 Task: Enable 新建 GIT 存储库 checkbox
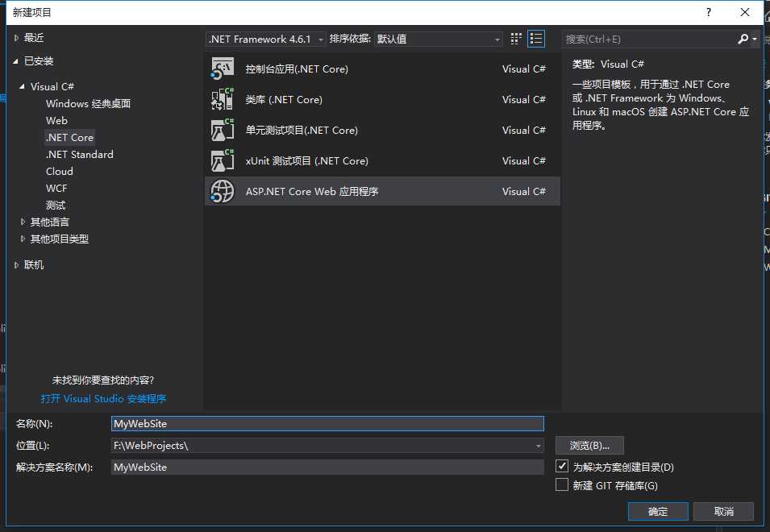(562, 485)
